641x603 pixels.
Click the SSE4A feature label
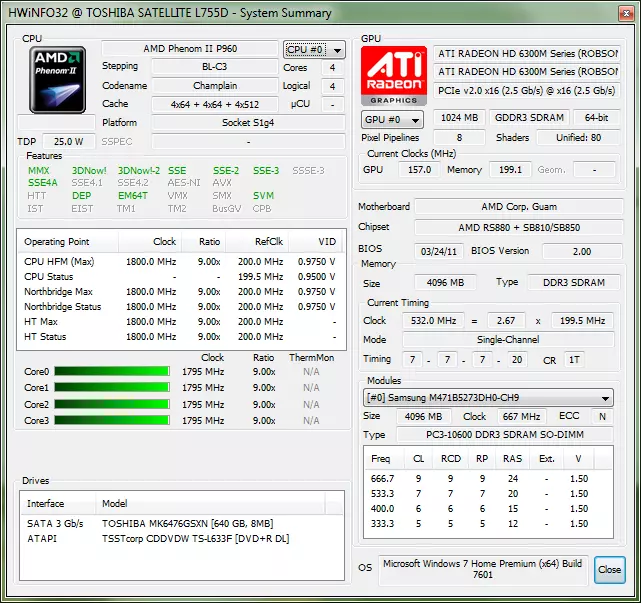click(43, 183)
